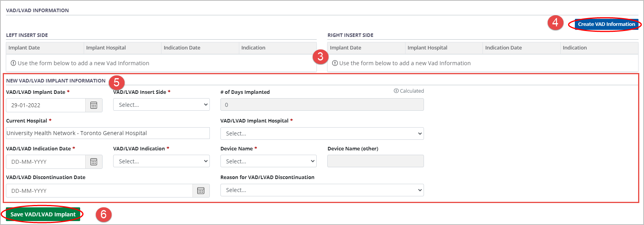Screen dimensions: 644x225
Task: Click the Device Name (other) field
Action: (x=375, y=161)
